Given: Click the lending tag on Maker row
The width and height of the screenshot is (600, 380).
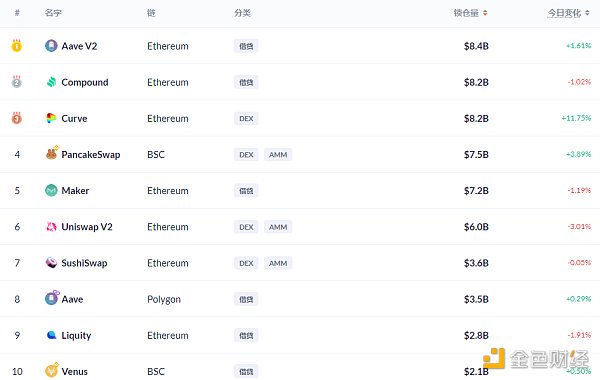Looking at the screenshot, I should point(246,191).
